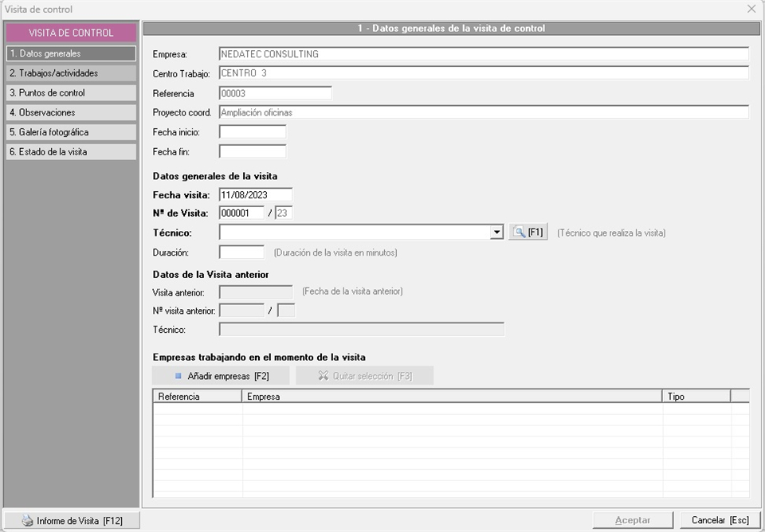Click the printer icon for Informe de Visita
Viewport: 765px width, 532px height.
point(27,521)
